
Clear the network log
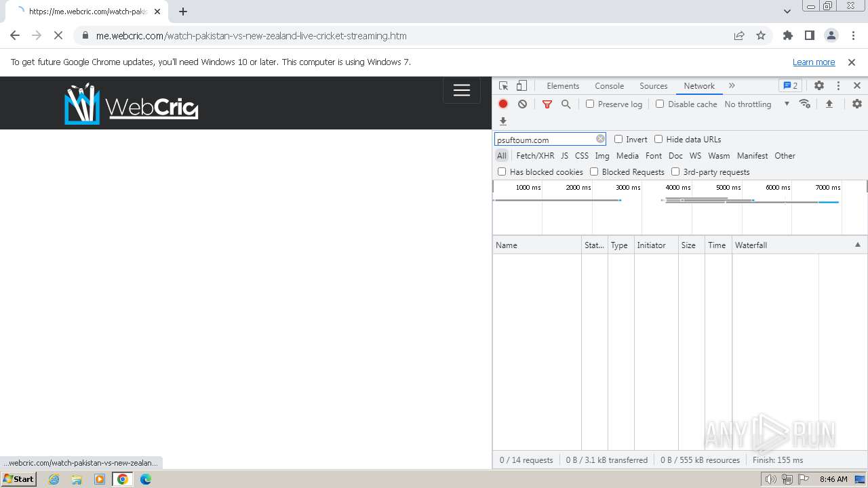click(x=522, y=104)
